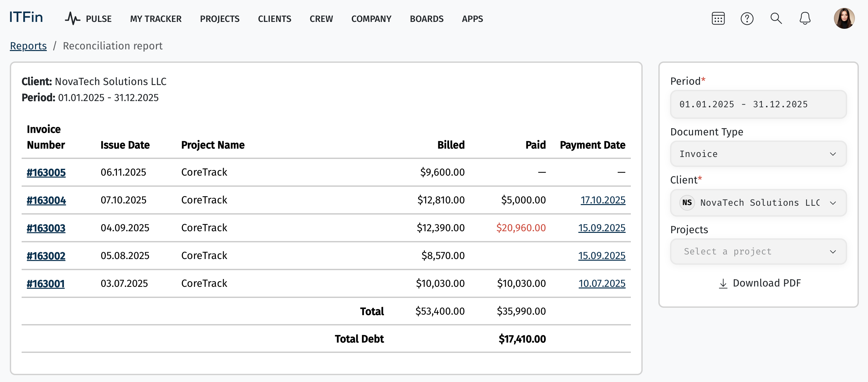Open invoice #163005 link
This screenshot has height=382, width=868.
46,172
